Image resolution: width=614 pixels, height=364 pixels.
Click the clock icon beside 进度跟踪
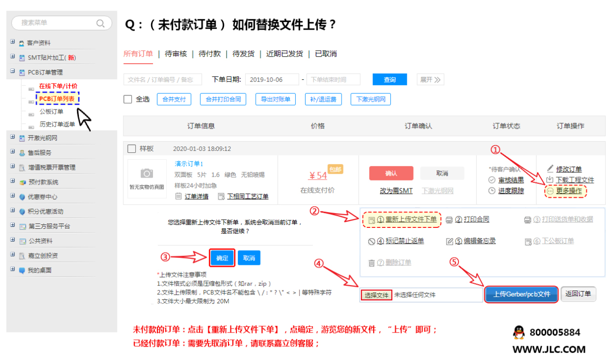(x=492, y=191)
